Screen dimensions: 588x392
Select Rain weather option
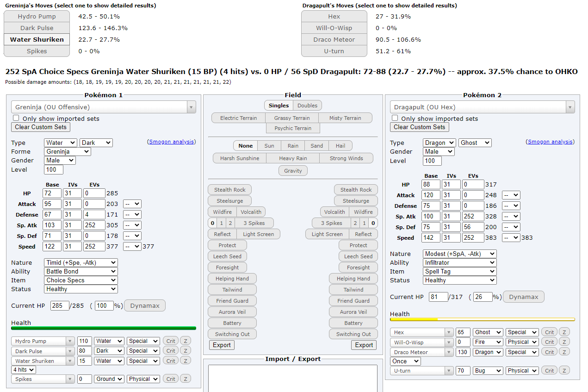[x=293, y=146]
